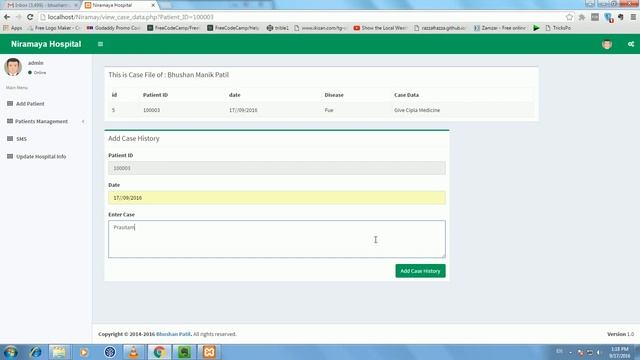Image resolution: width=640 pixels, height=360 pixels.
Task: Click the Patients Management sidebar icon
Action: (x=10, y=121)
